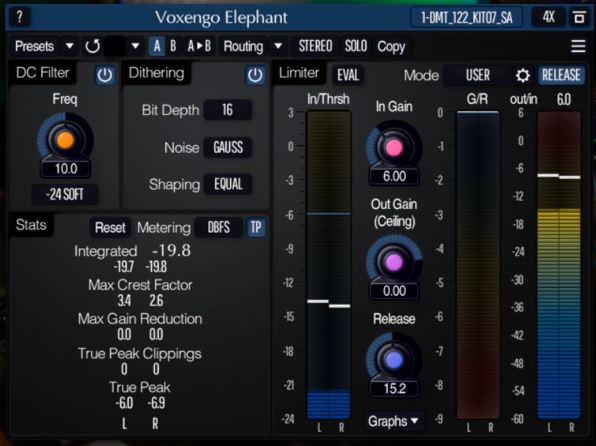Select the A state slot
The height and width of the screenshot is (446, 596).
157,46
